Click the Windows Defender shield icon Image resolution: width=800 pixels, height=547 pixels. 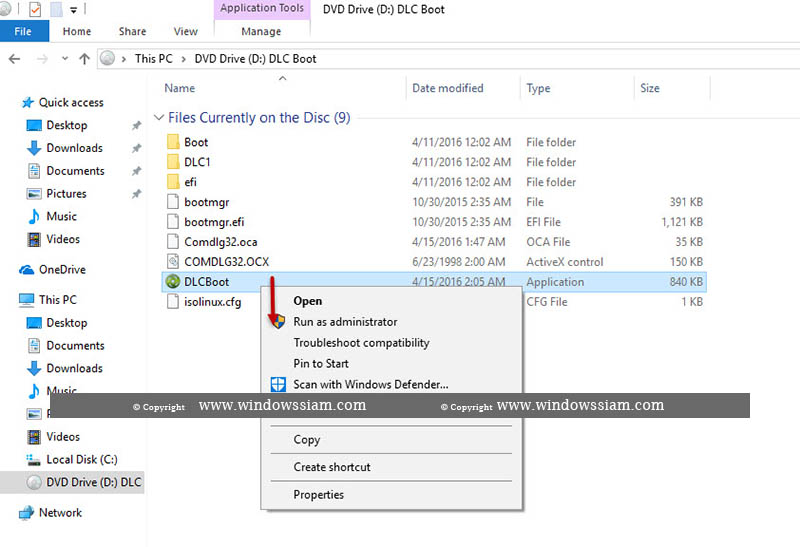[x=278, y=384]
